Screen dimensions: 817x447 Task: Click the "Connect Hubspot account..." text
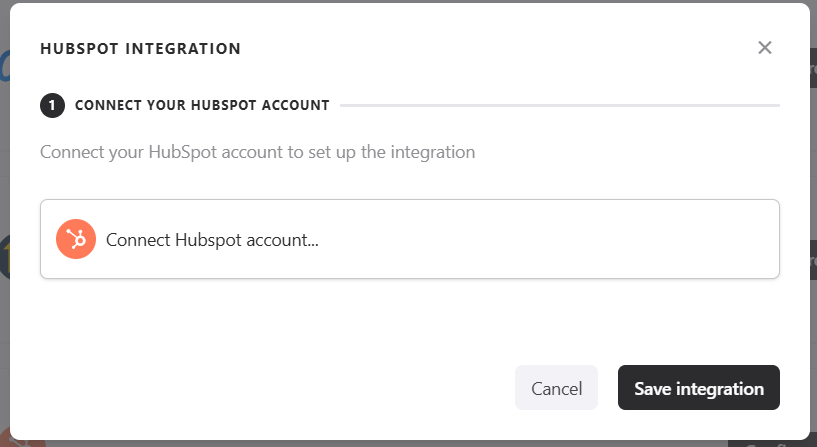[212, 240]
